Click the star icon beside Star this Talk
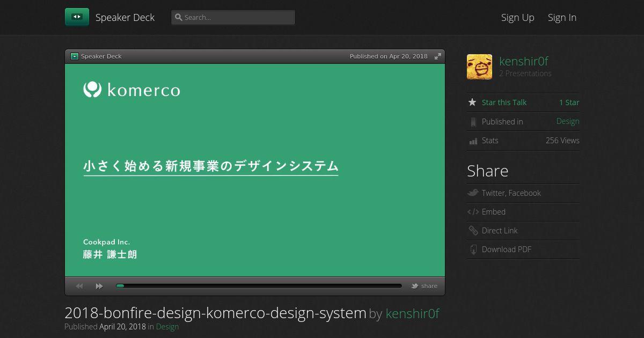Screen dimensions: 644x338 (x=472, y=102)
